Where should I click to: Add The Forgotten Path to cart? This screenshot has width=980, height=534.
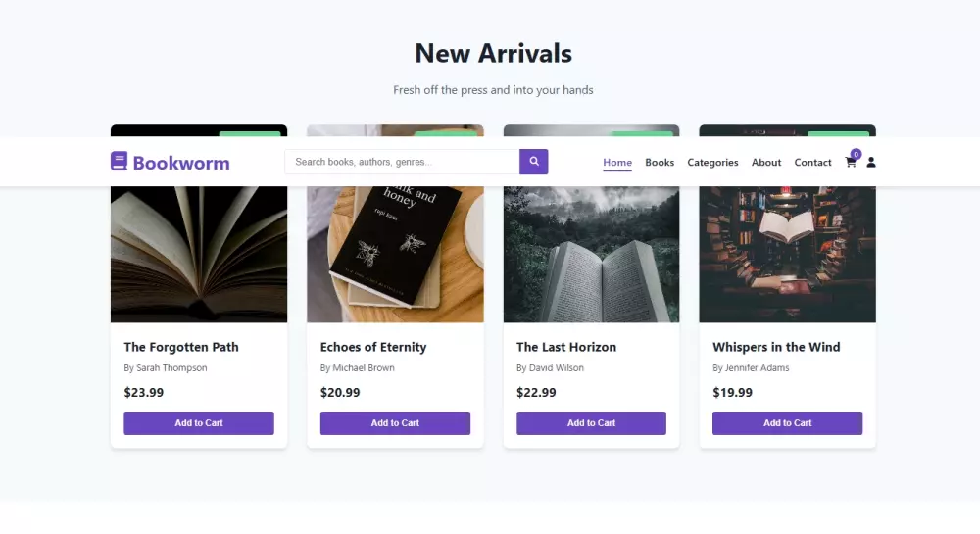[199, 423]
